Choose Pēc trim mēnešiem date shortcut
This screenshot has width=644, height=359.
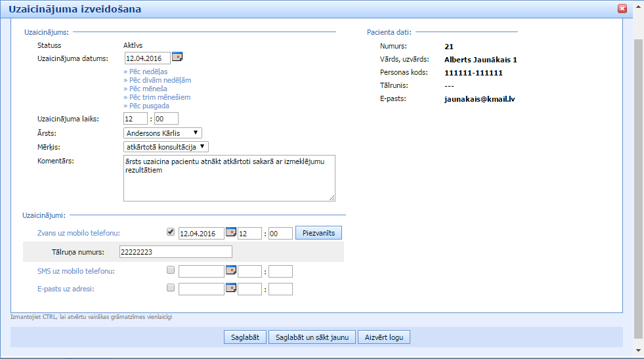(157, 97)
